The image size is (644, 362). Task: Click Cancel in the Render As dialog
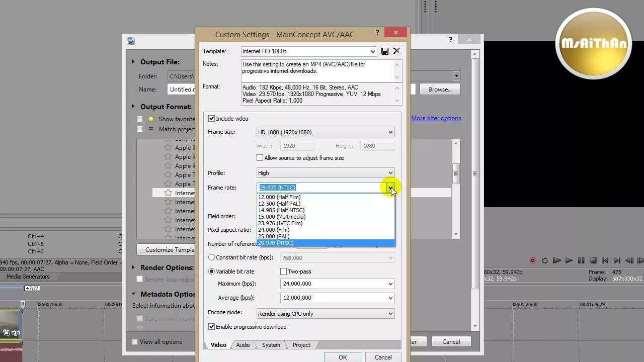(x=451, y=342)
